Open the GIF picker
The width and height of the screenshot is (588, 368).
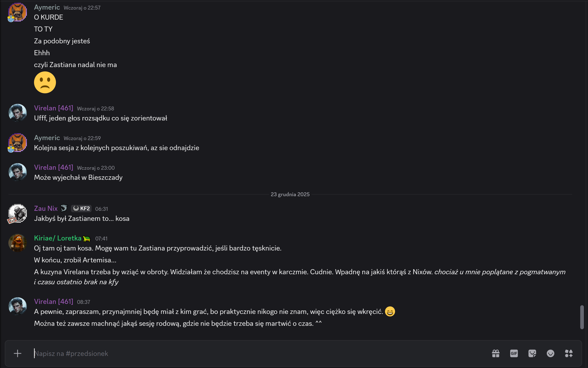coord(514,353)
